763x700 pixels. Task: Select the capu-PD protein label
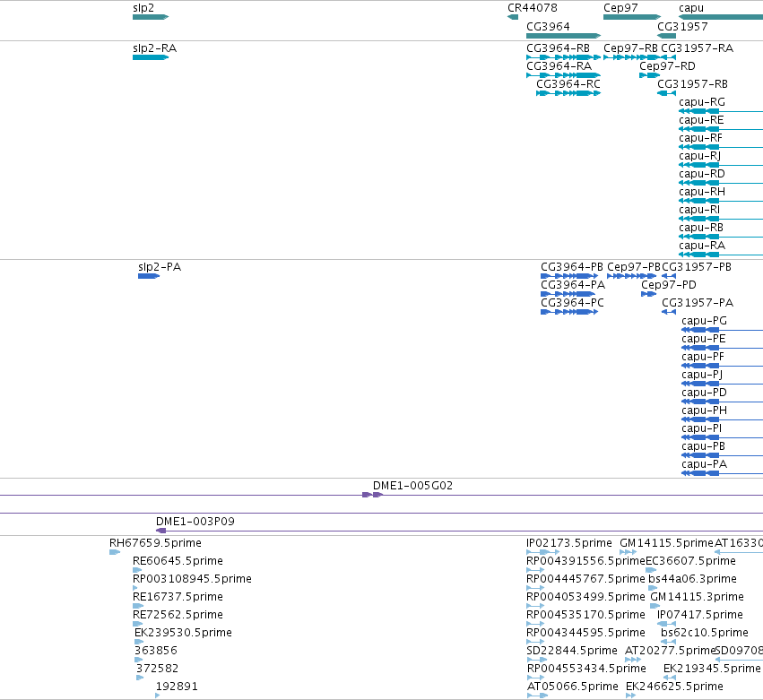704,393
